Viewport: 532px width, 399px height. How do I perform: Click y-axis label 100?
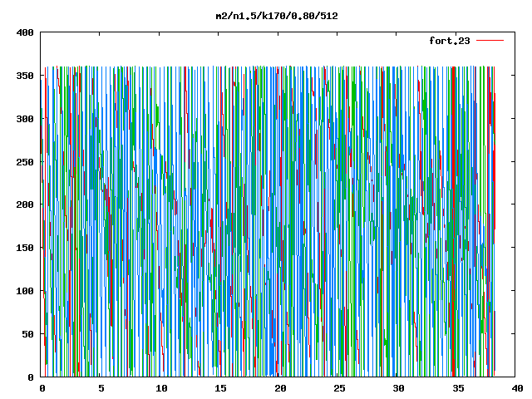[25, 291]
